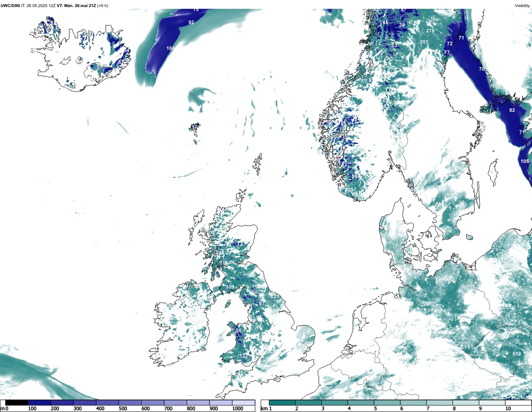Pick the 8–9 km very pale swatch

pyautogui.click(x=465, y=402)
